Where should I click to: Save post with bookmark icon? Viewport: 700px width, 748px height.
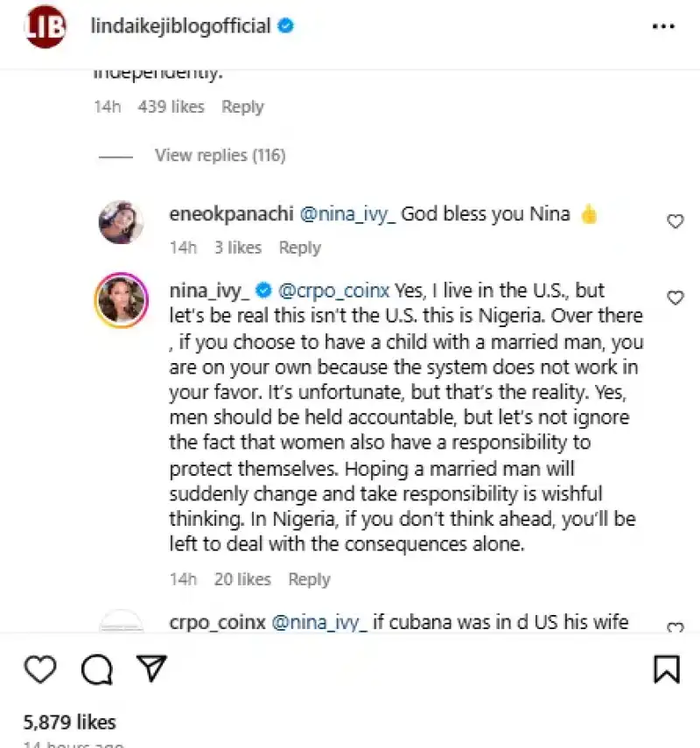pyautogui.click(x=667, y=669)
